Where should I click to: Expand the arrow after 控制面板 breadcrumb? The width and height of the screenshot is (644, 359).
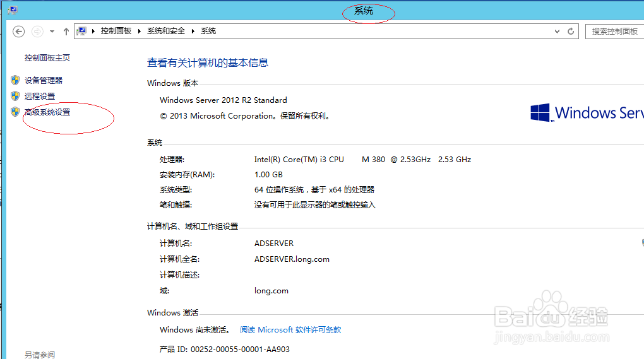point(140,31)
